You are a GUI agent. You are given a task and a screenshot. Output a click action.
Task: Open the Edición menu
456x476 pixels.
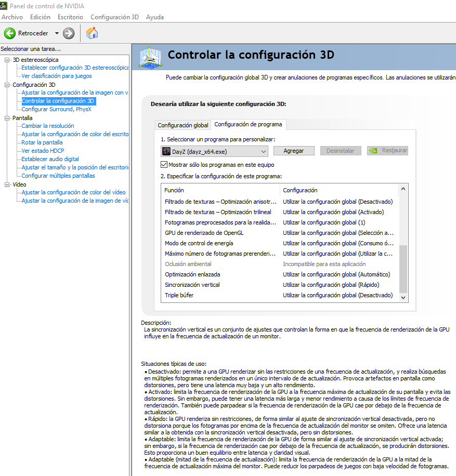pos(40,17)
